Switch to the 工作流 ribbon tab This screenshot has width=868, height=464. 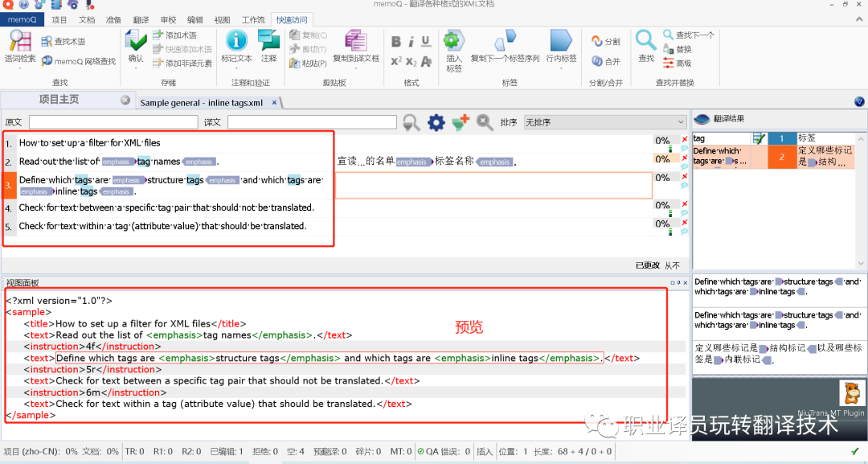[253, 20]
